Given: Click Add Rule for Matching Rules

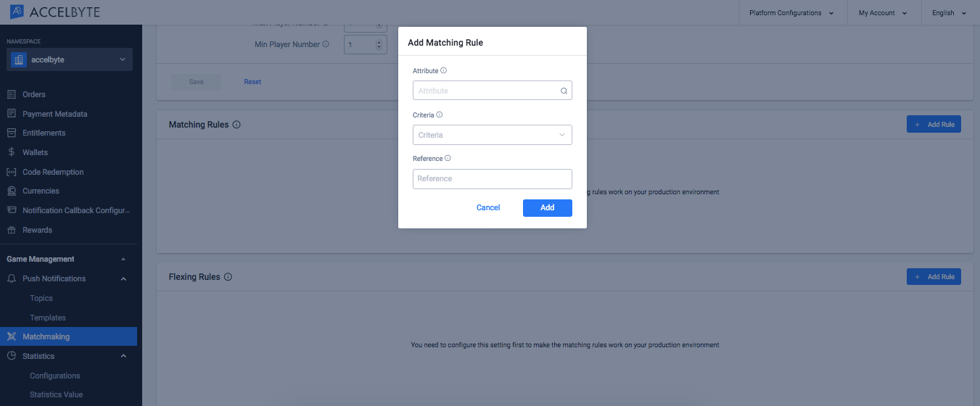Looking at the screenshot, I should click(x=934, y=125).
